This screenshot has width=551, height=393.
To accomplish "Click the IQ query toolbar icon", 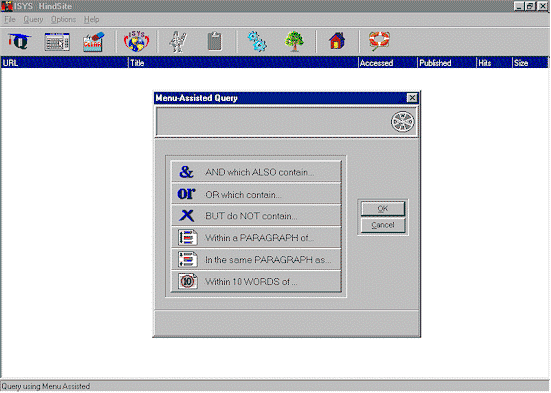I will click(x=19, y=41).
